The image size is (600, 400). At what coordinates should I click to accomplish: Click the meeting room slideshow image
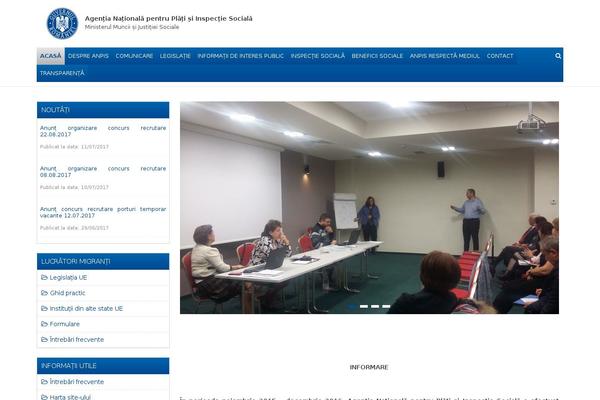tap(369, 207)
